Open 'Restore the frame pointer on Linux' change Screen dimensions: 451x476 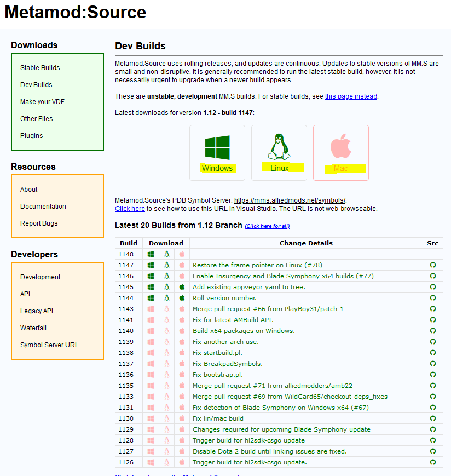pyautogui.click(x=257, y=265)
